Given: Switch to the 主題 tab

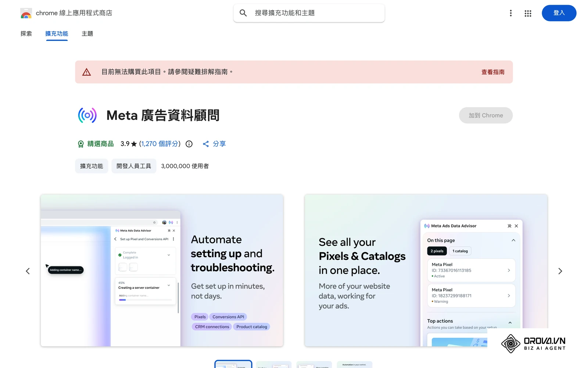Looking at the screenshot, I should point(87,33).
